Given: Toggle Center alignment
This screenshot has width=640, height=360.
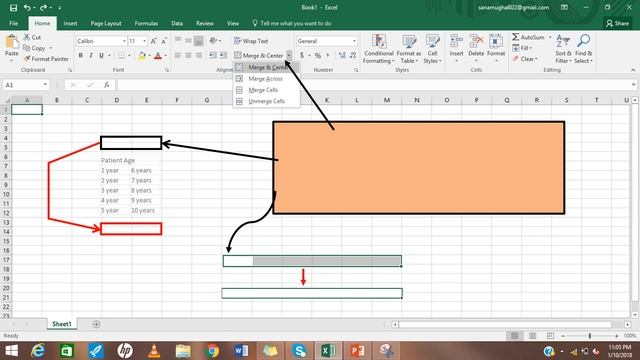Looking at the screenshot, I should pos(188,55).
